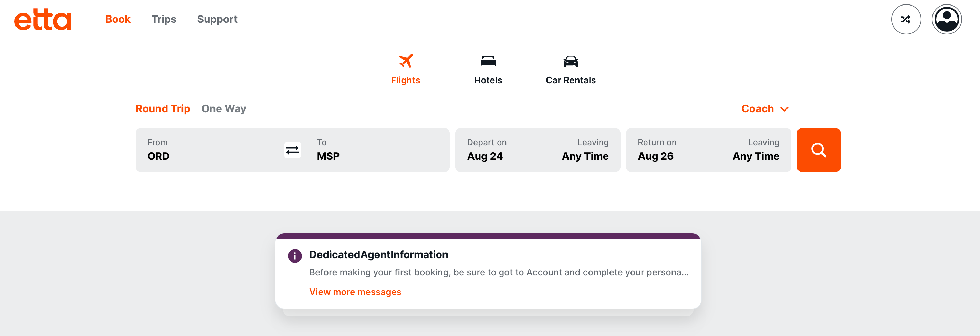The image size is (980, 336).
Task: Open the Book navigation item
Action: [117, 19]
